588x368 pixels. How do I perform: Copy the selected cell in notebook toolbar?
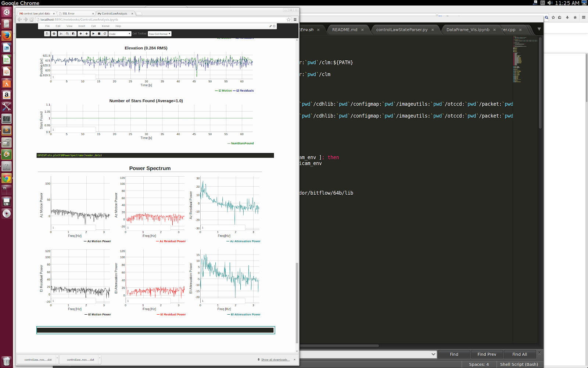click(x=67, y=34)
